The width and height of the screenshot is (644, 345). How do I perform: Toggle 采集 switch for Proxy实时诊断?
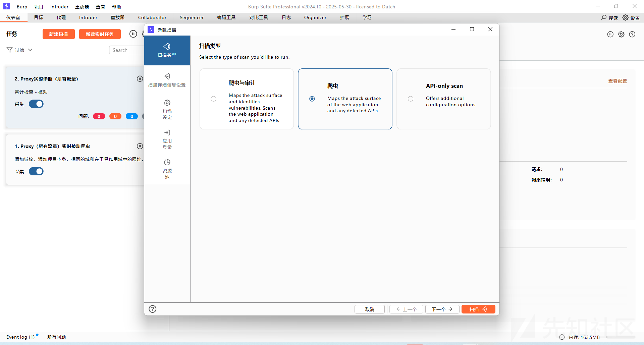tap(36, 104)
